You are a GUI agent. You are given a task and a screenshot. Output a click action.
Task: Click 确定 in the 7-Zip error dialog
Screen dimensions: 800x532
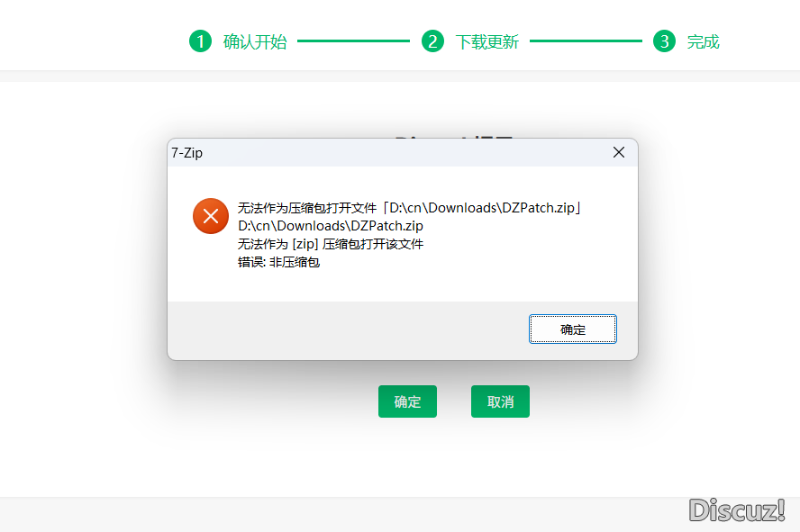(x=572, y=329)
